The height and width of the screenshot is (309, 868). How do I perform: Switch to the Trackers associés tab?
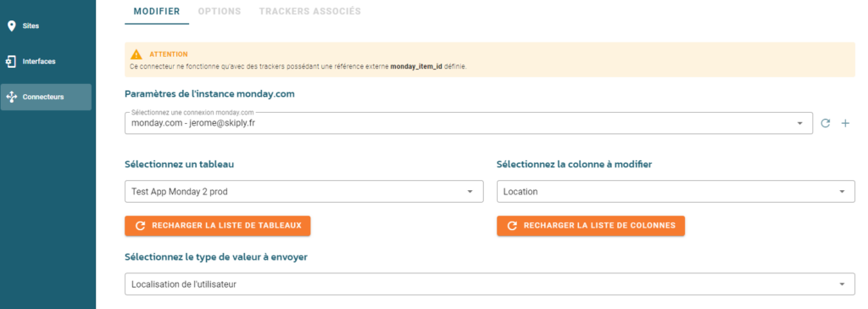(x=310, y=11)
